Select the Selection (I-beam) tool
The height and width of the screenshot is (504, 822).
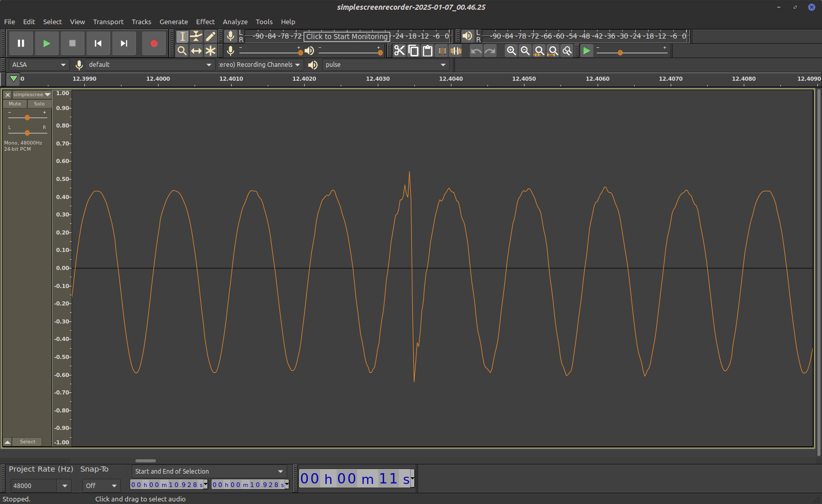[x=182, y=36]
